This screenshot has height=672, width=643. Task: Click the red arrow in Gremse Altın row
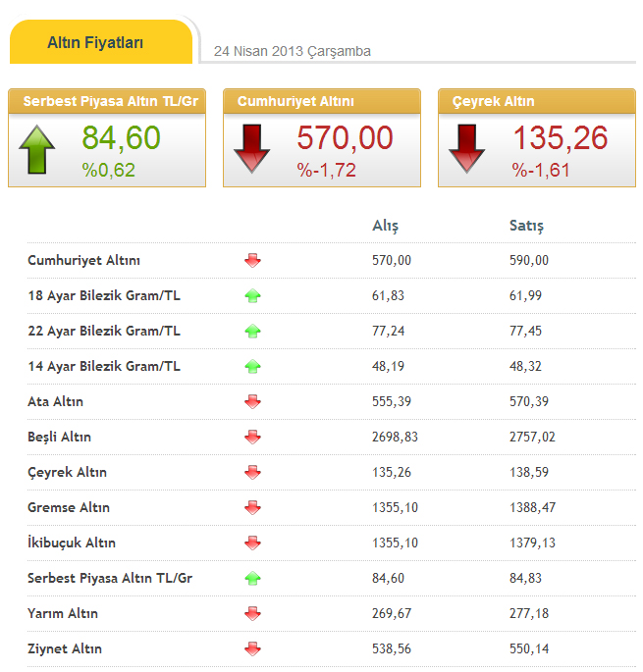[x=252, y=507]
